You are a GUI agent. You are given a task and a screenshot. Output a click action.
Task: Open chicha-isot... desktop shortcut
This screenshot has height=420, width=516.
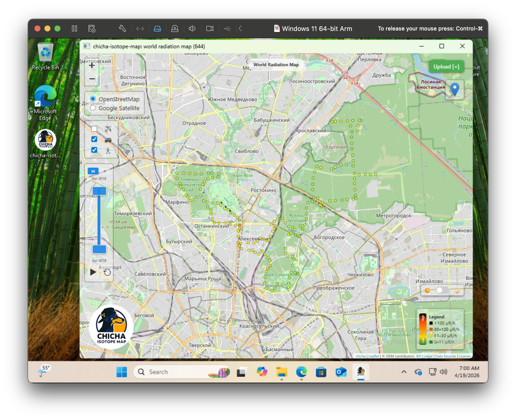click(x=45, y=144)
